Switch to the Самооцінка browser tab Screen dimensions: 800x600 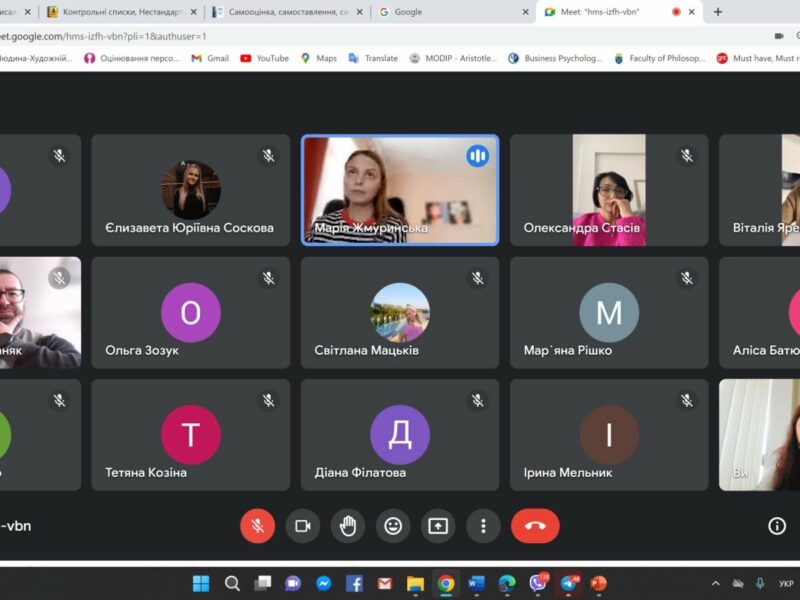tap(285, 12)
